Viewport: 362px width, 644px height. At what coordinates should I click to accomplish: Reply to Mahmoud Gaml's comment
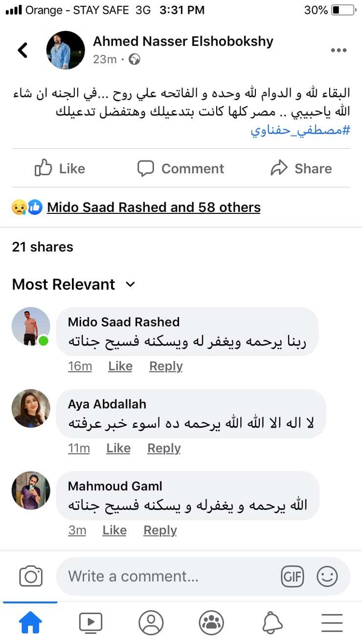pos(160,530)
